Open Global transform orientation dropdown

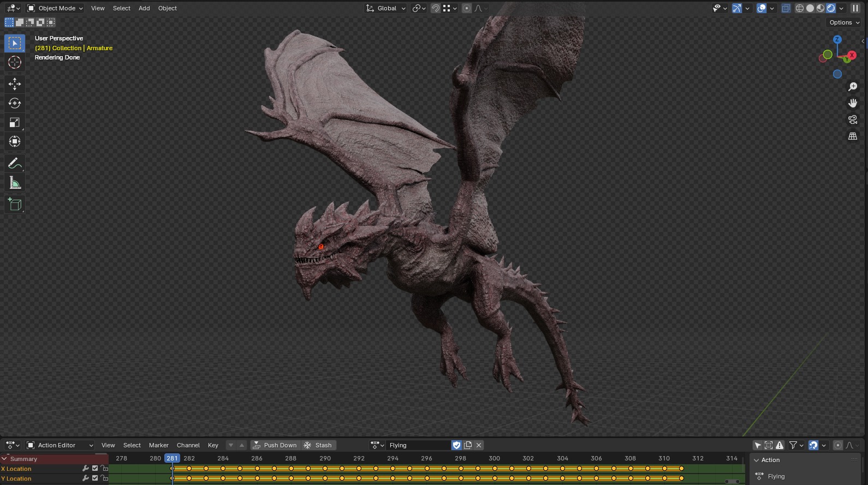[x=386, y=8]
